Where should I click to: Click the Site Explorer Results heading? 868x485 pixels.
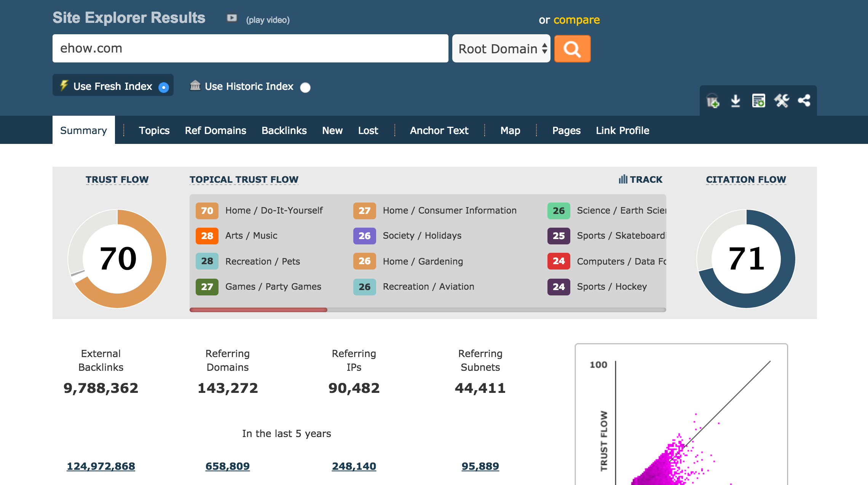click(x=129, y=18)
